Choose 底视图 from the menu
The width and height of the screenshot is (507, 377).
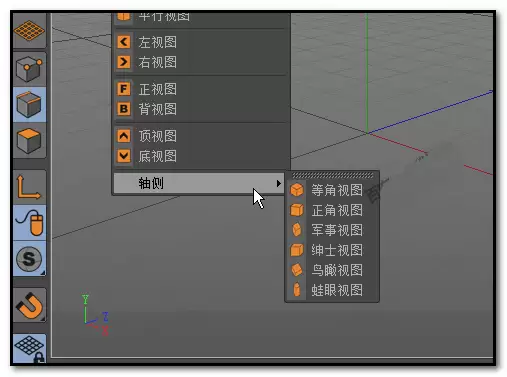click(x=200, y=156)
